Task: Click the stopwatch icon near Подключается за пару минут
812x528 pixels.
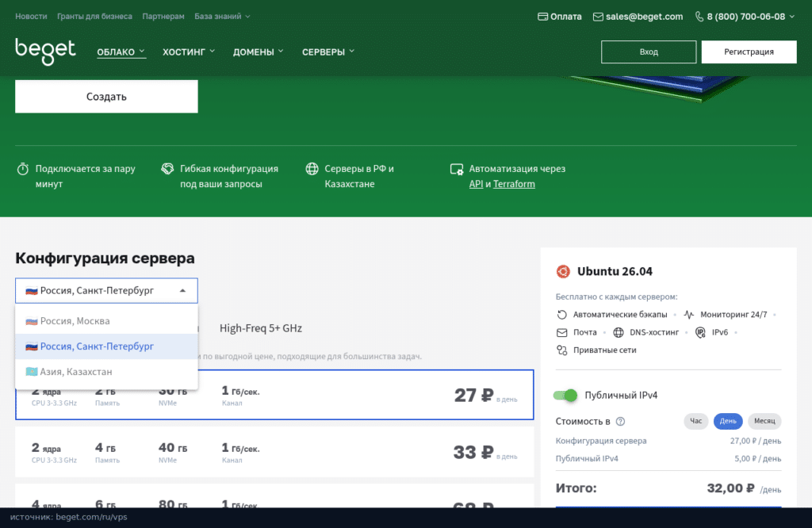Action: click(23, 169)
